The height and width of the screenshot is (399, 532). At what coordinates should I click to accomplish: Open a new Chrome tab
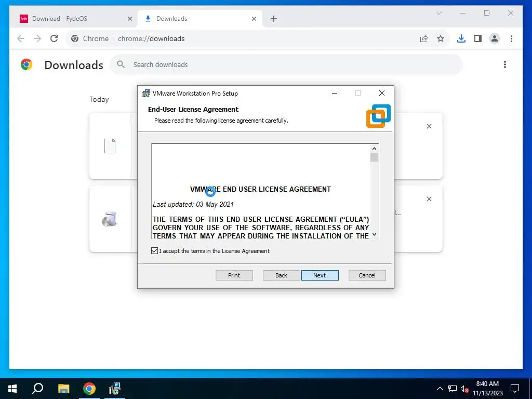[x=274, y=19]
